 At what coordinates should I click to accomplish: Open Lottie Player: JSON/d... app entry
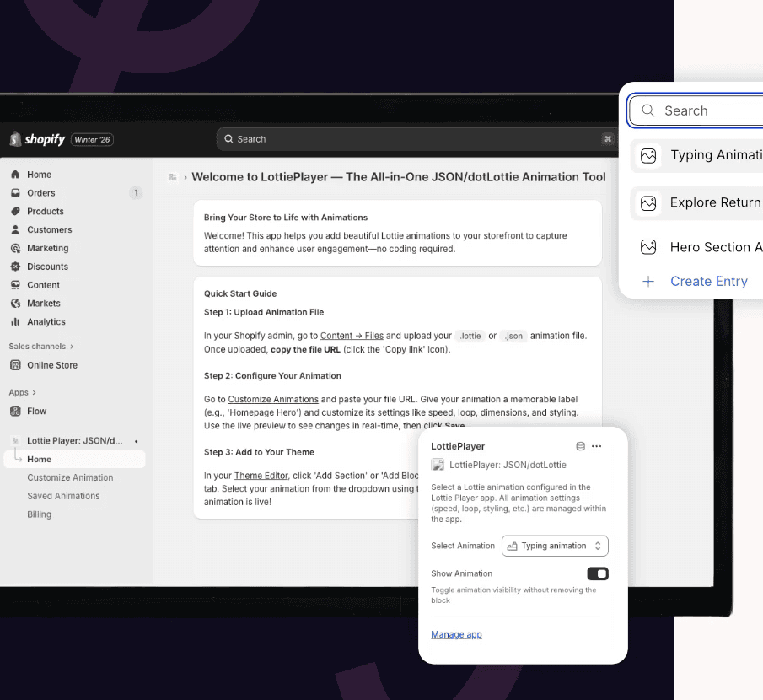(x=74, y=441)
